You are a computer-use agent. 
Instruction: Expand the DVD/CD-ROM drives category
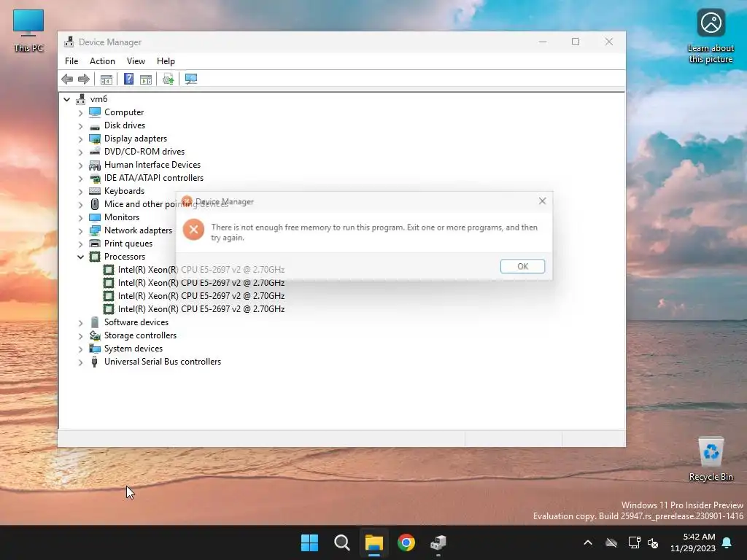click(80, 152)
